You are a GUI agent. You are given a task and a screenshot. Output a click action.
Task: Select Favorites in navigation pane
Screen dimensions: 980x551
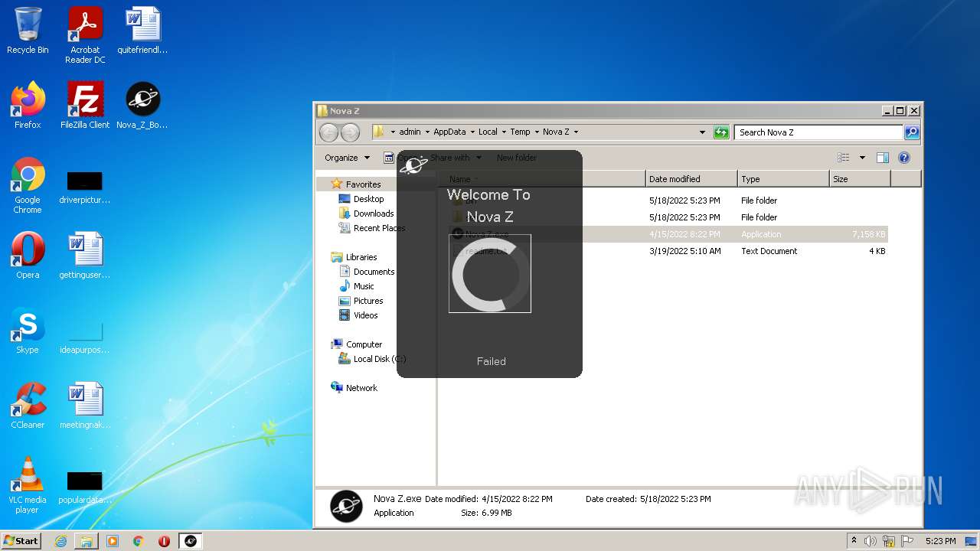(x=363, y=184)
